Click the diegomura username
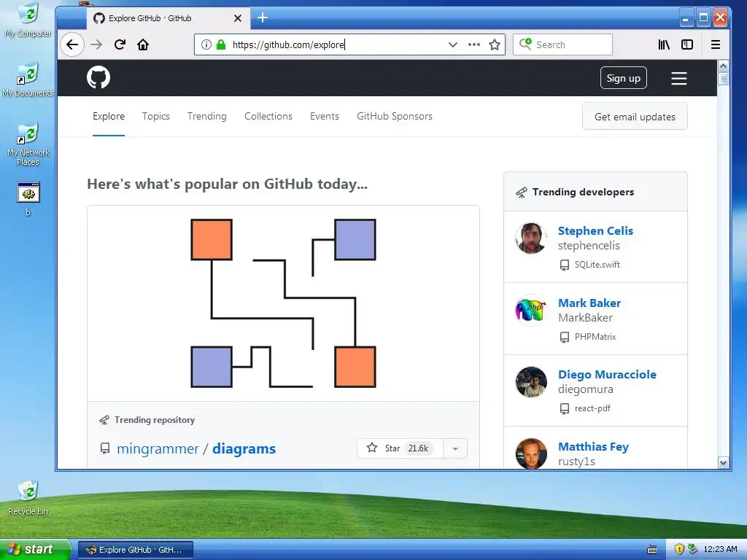747x560 pixels. coord(586,389)
